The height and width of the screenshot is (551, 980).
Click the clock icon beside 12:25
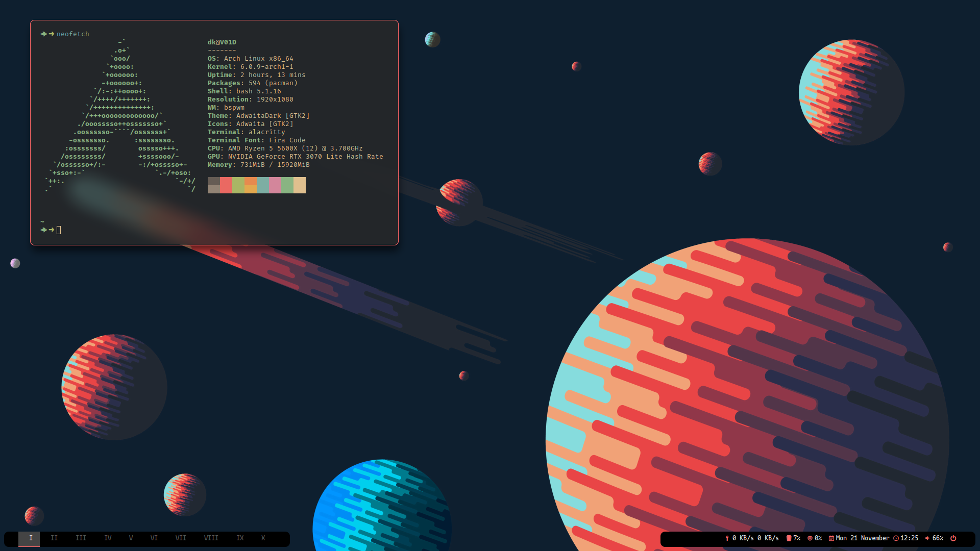click(896, 538)
